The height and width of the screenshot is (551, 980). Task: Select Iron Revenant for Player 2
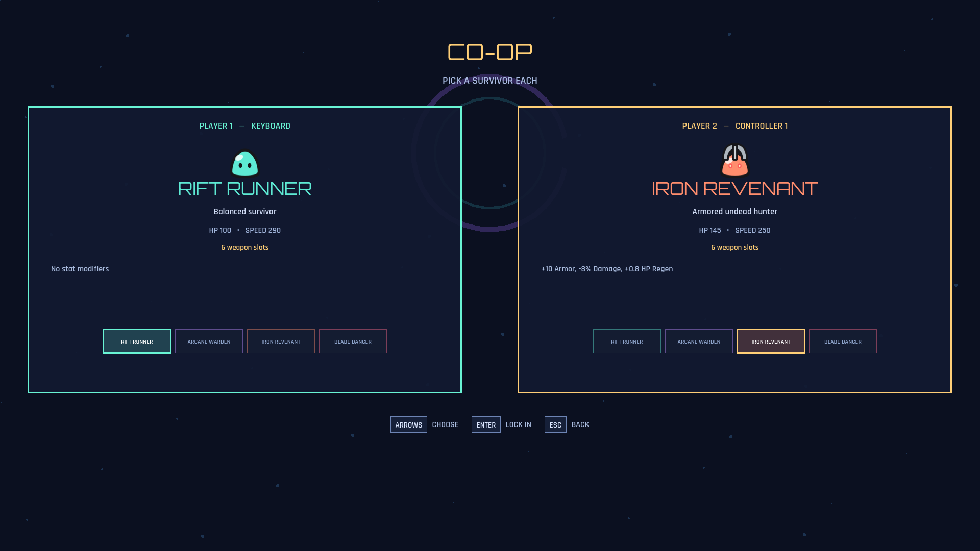click(771, 341)
